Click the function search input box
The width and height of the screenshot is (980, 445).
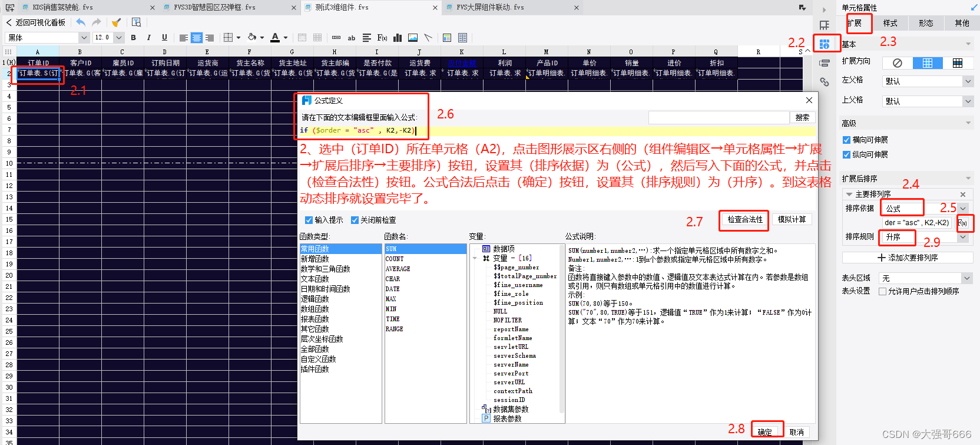(x=719, y=117)
